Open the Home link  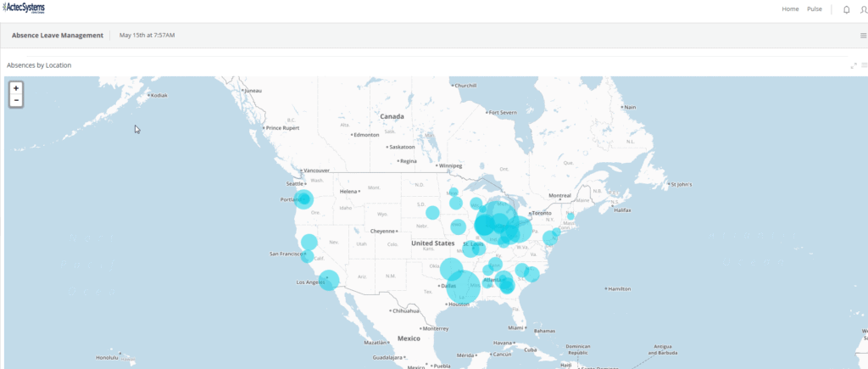[x=790, y=8]
